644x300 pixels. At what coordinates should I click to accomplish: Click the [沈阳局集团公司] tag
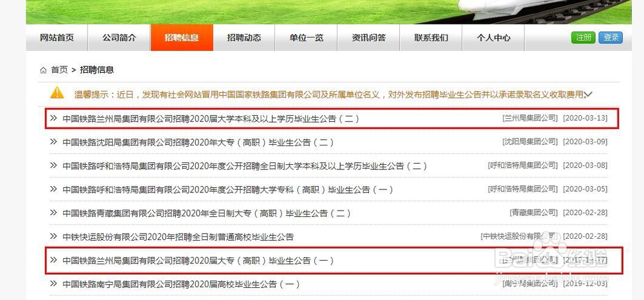coord(530,142)
